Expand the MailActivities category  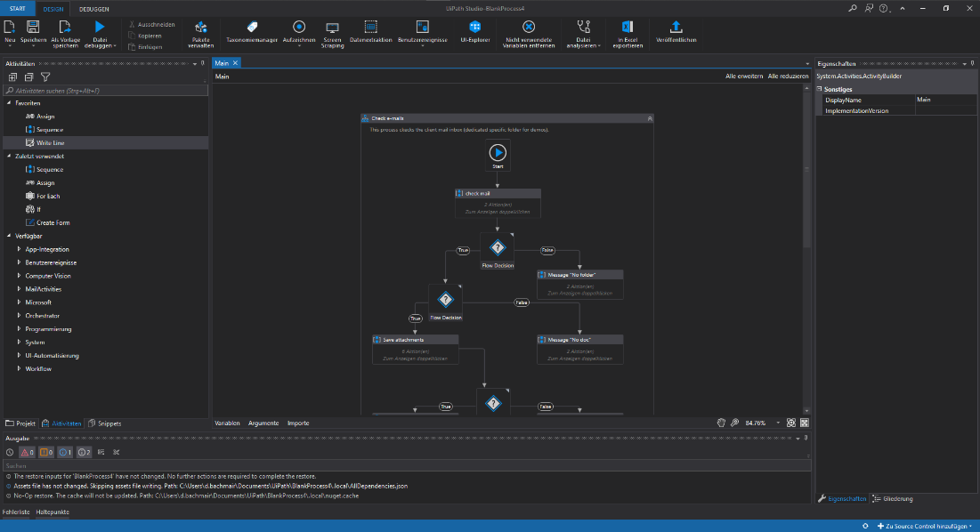(x=19, y=289)
